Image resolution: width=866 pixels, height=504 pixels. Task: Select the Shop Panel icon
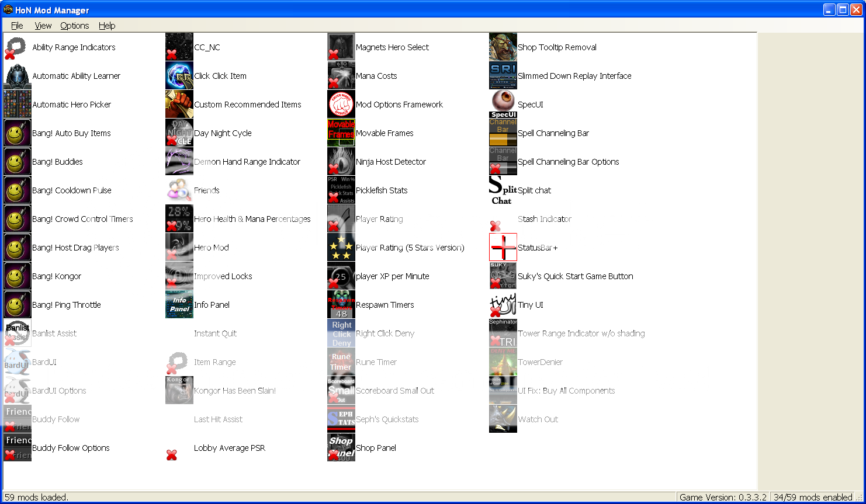click(x=341, y=448)
